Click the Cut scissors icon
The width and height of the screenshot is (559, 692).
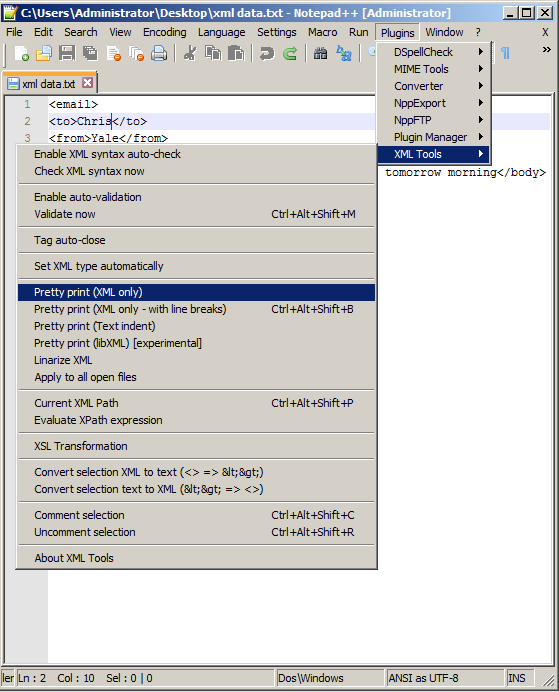(x=190, y=53)
